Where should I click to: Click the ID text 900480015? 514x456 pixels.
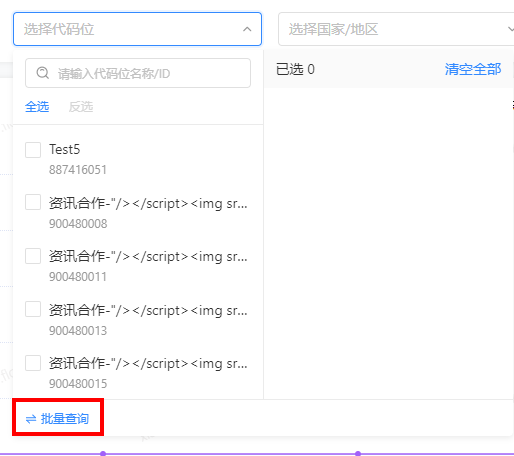tap(78, 384)
